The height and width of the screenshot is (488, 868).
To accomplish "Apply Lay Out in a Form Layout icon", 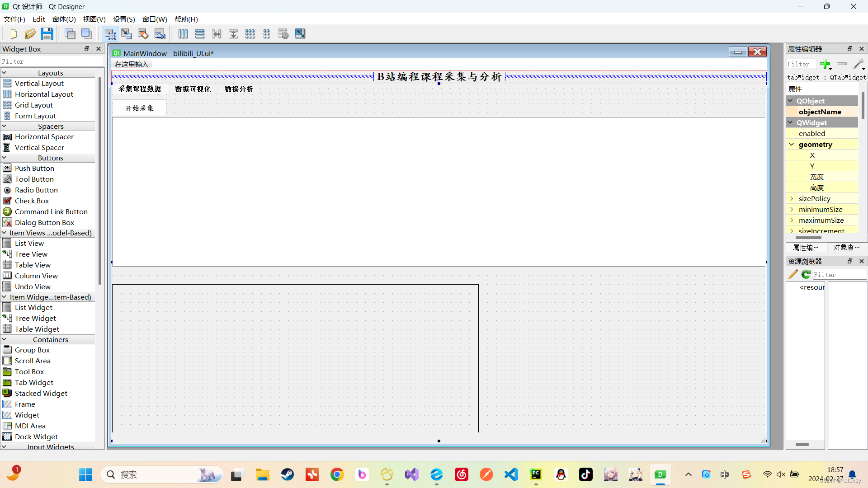I will click(267, 34).
